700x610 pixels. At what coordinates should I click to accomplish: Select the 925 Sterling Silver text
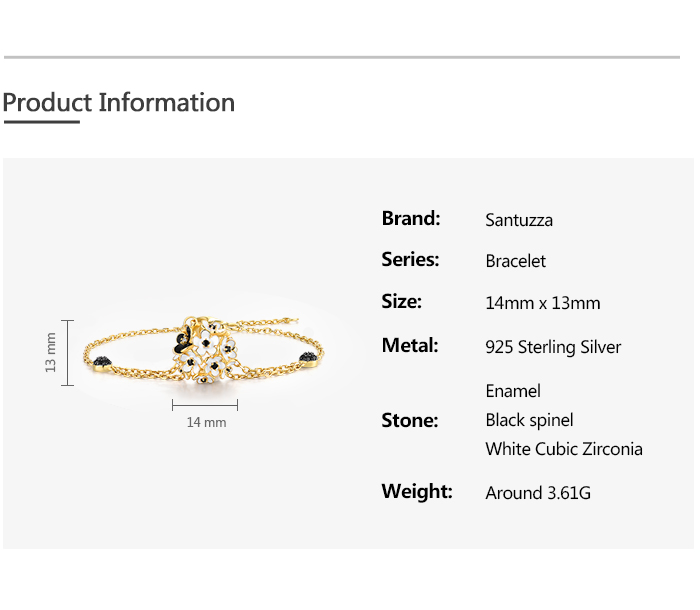pos(553,348)
